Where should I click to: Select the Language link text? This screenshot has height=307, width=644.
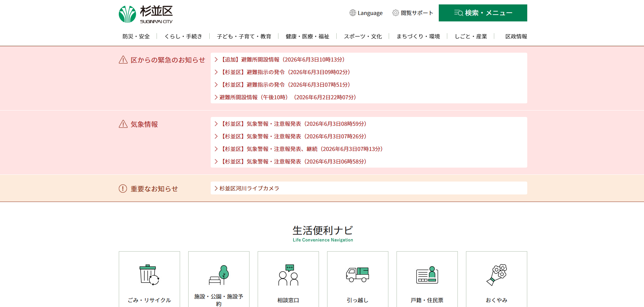[x=370, y=13]
